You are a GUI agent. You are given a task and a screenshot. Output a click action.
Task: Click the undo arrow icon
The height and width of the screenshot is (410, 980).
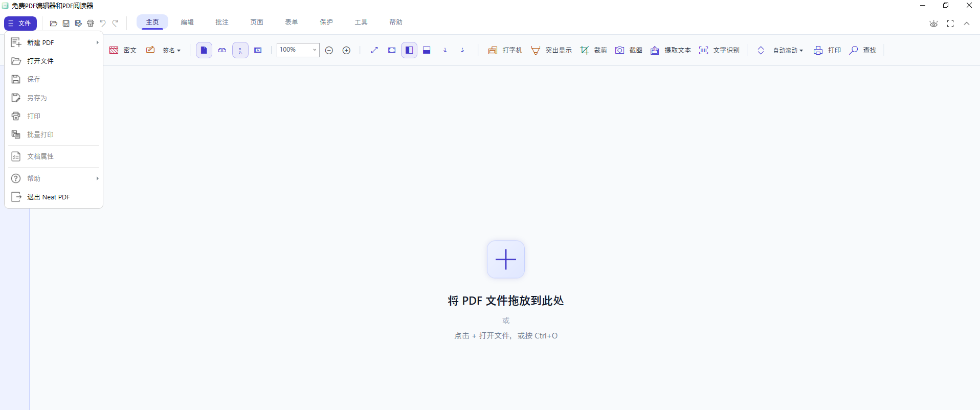coord(103,24)
